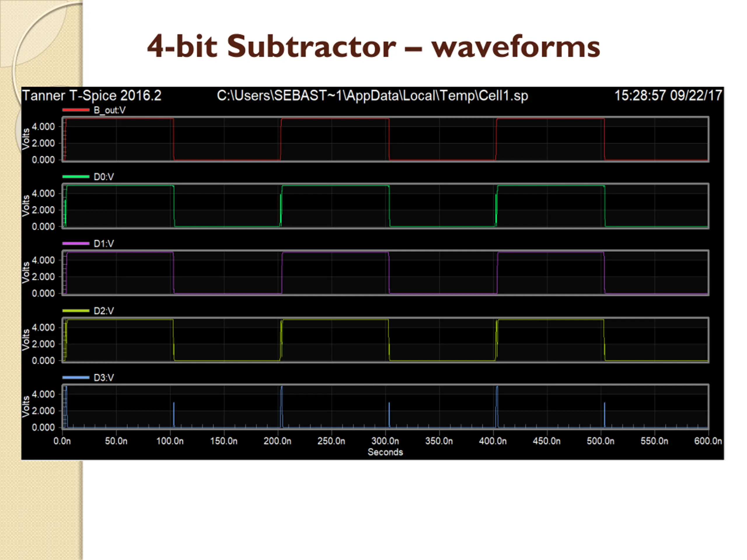Click the 600.0n time axis tick label
The height and width of the screenshot is (560, 747).
click(708, 441)
